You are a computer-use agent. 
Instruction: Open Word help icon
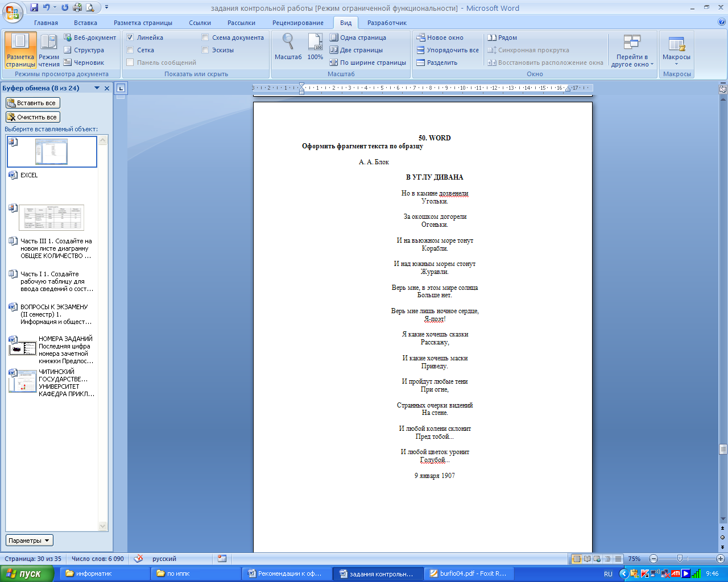click(x=722, y=22)
